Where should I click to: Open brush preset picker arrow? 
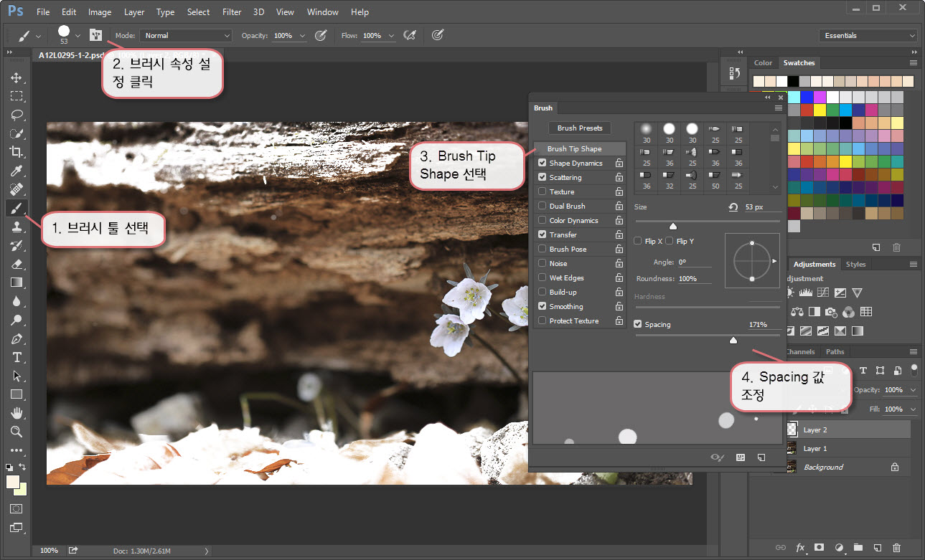(x=78, y=35)
